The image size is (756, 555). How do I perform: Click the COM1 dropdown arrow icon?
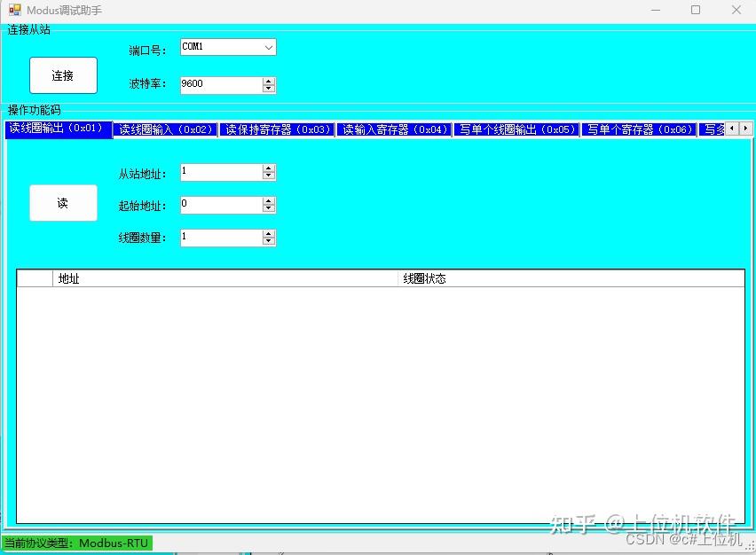coord(268,47)
